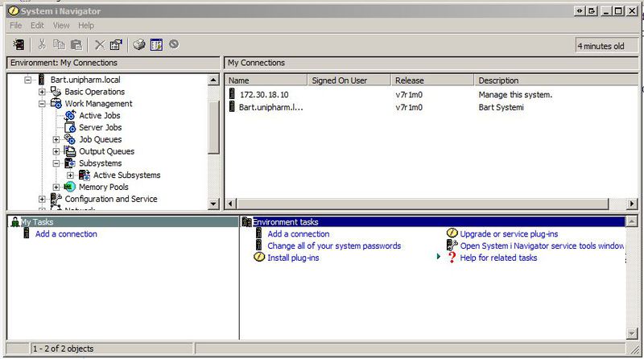Click the Refresh view toolbar icon

(156, 44)
